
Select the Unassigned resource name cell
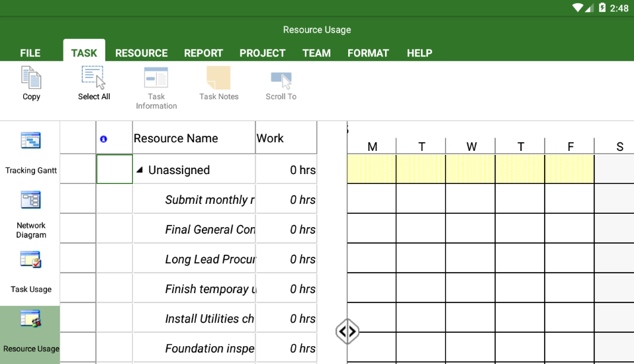[x=194, y=169]
